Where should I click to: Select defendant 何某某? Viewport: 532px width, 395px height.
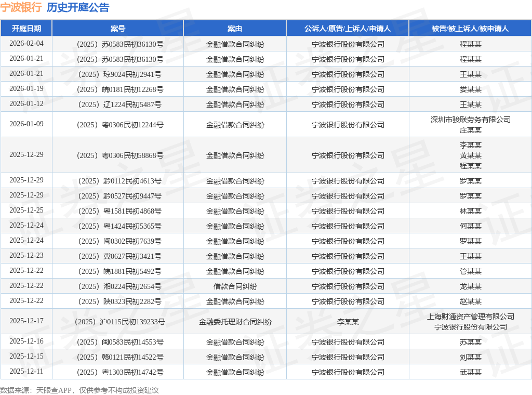470,226
